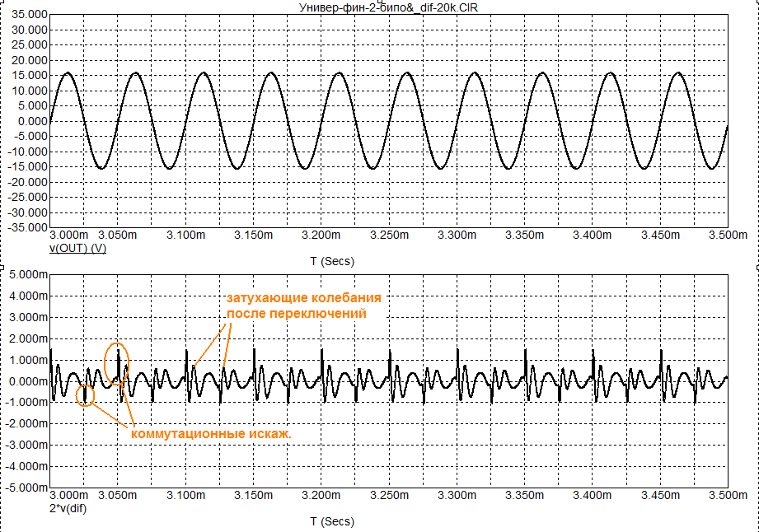Click 3.300m on the upper plot time axis

click(457, 235)
